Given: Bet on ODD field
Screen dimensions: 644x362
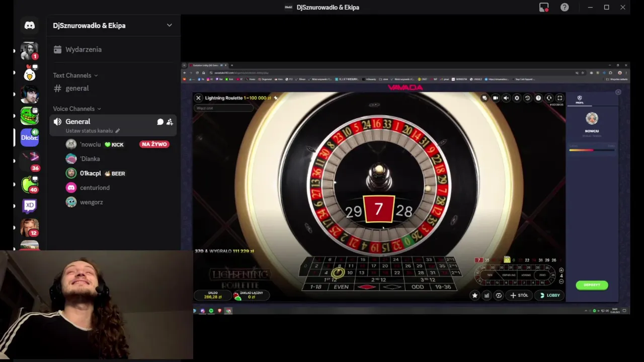Looking at the screenshot, I should 418,287.
